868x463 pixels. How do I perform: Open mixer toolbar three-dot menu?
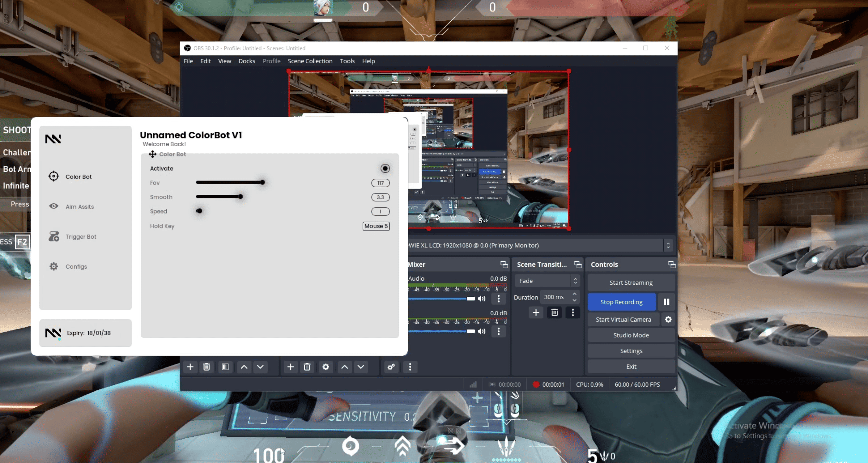[x=410, y=367]
